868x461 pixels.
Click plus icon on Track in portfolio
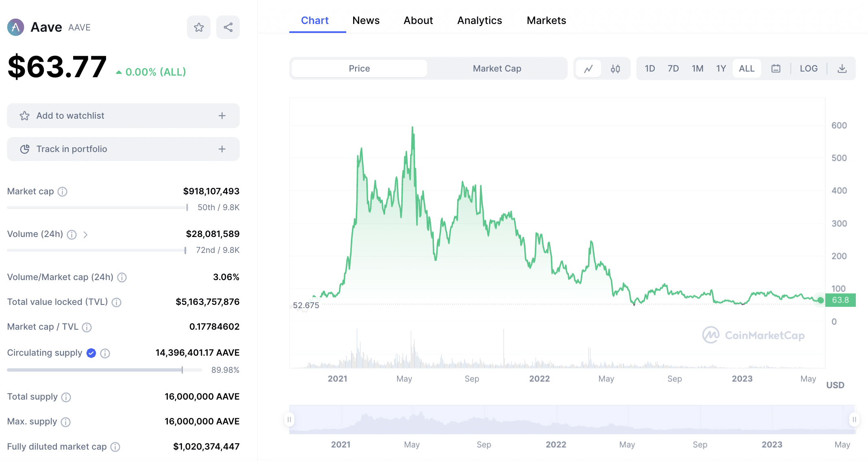pos(222,149)
